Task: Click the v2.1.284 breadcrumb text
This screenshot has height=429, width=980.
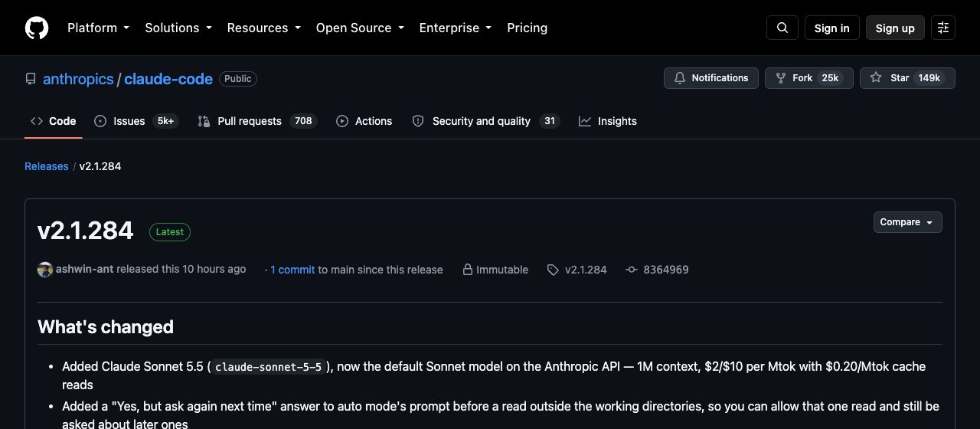Action: [100, 166]
